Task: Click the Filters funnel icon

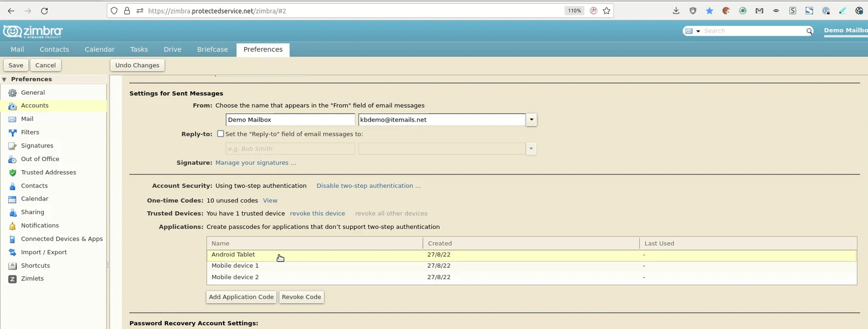Action: 12,132
